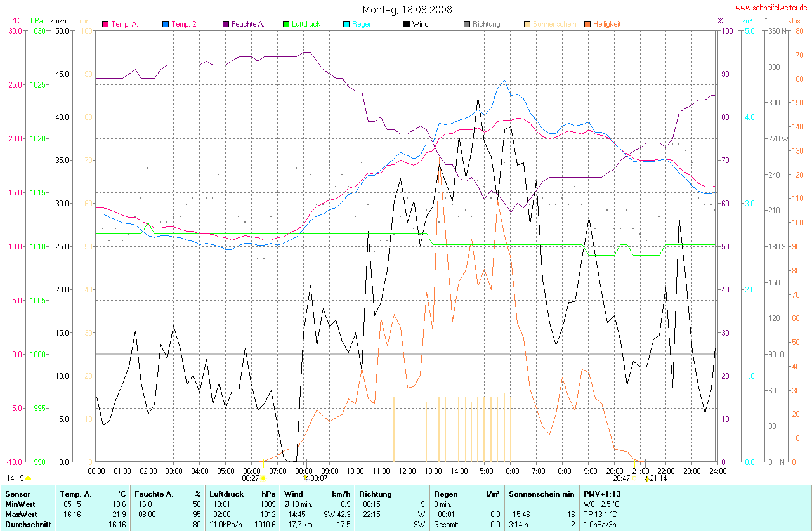This screenshot has width=812, height=531.
Task: Click the Regen cyan legend swatch
Action: tap(346, 24)
